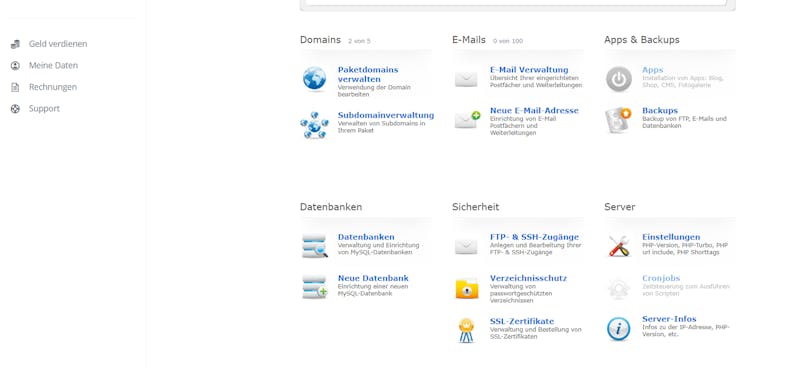Click the description "Infos zu der IP-Adresse, PHP-Version, etc."
Screen dimensions: 800x368
(x=686, y=331)
